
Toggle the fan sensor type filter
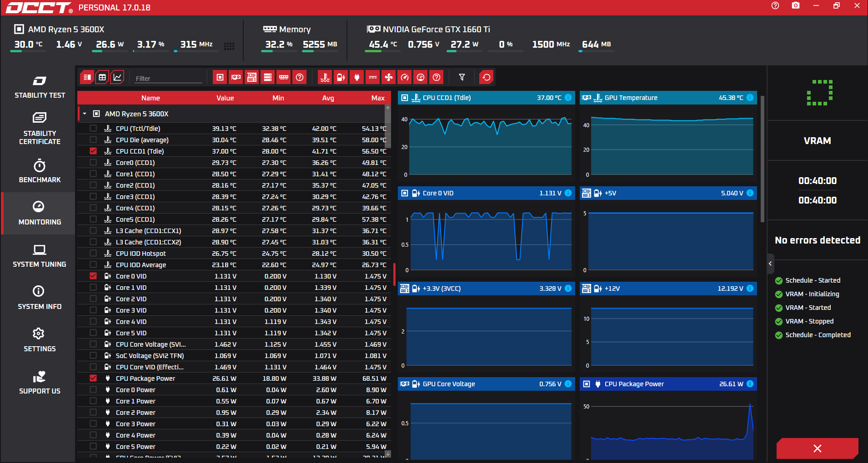[389, 77]
